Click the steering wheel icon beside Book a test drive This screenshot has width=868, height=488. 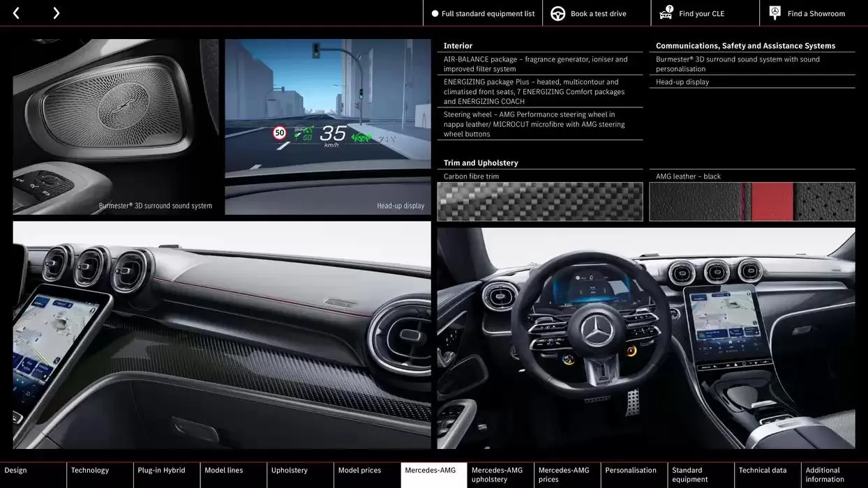click(x=558, y=13)
